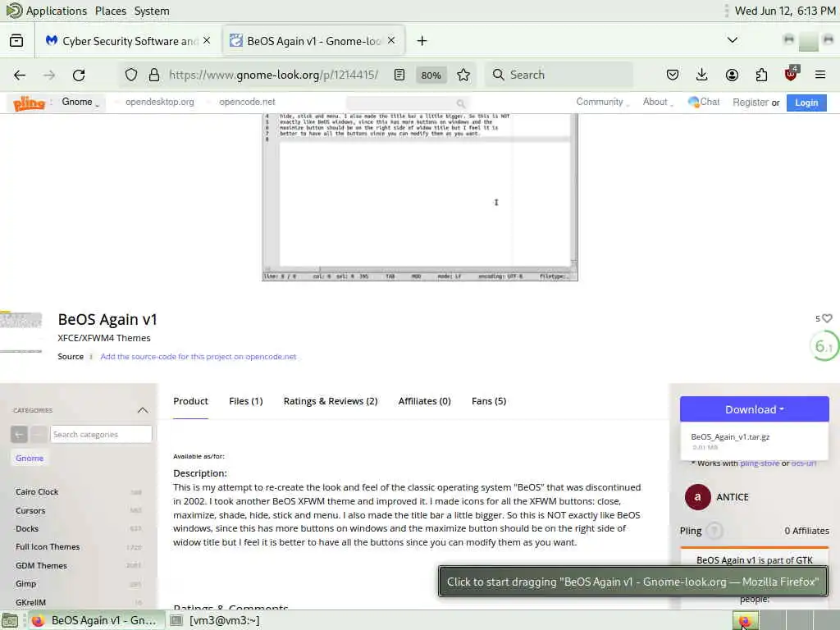The image size is (840, 630).
Task: Open ANTICE user avatar
Action: [697, 497]
